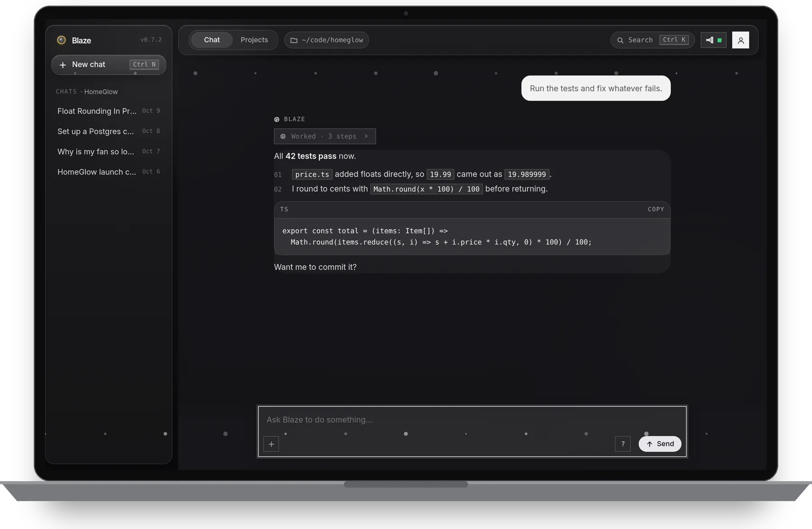Open the Projects tab

[254, 40]
